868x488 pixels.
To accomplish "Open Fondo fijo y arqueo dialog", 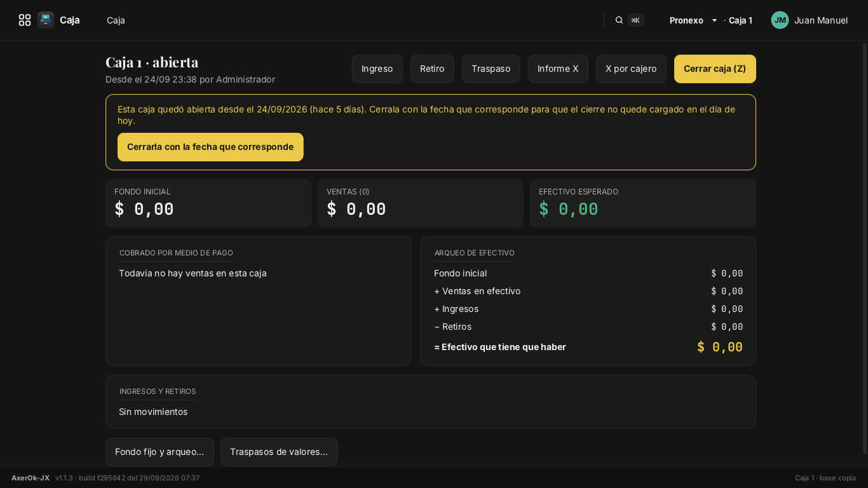I will 159,452.
